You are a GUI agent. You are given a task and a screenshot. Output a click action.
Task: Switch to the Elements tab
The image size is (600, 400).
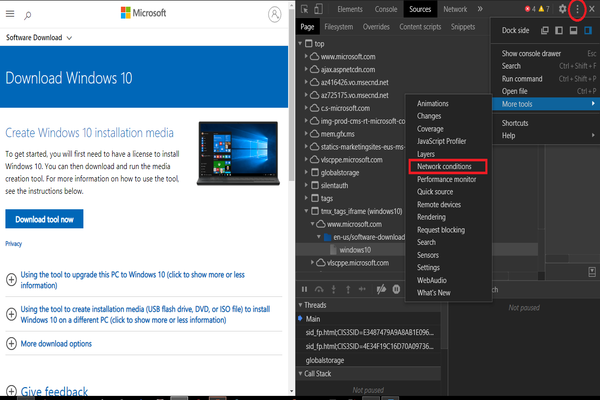[350, 9]
